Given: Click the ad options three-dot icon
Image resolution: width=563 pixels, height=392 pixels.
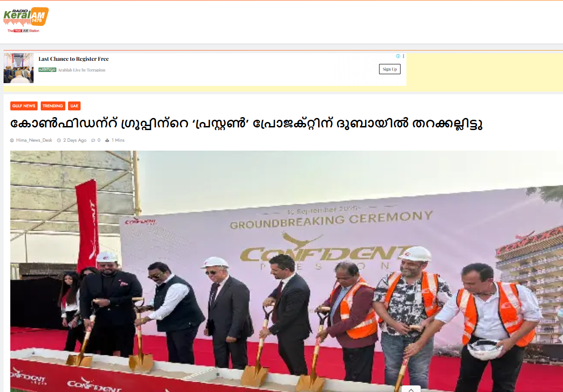Looking at the screenshot, I should (403, 56).
